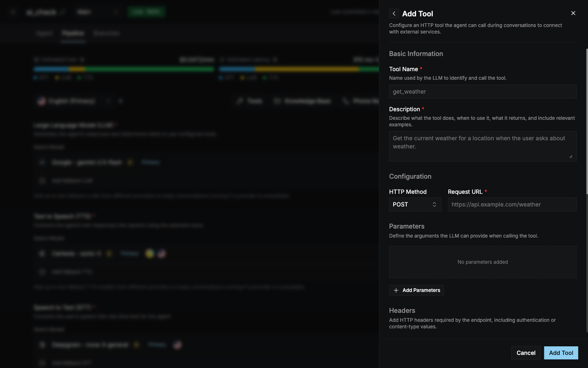588x368 pixels.
Task: Confirm with the blue Add Tool button
Action: coord(561,353)
